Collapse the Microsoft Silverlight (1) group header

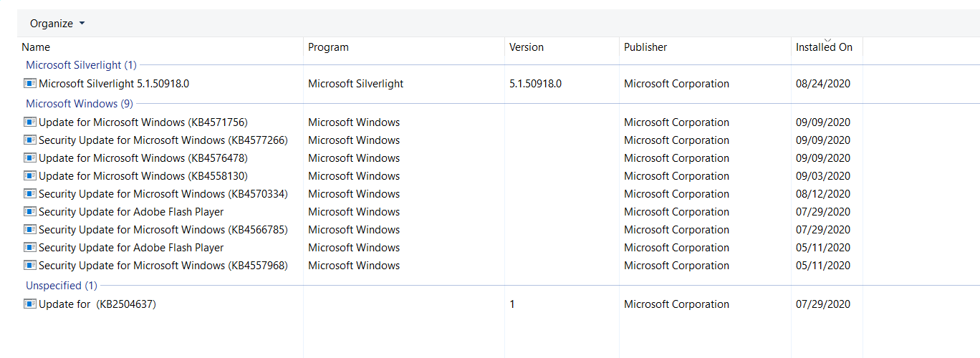pos(81,65)
